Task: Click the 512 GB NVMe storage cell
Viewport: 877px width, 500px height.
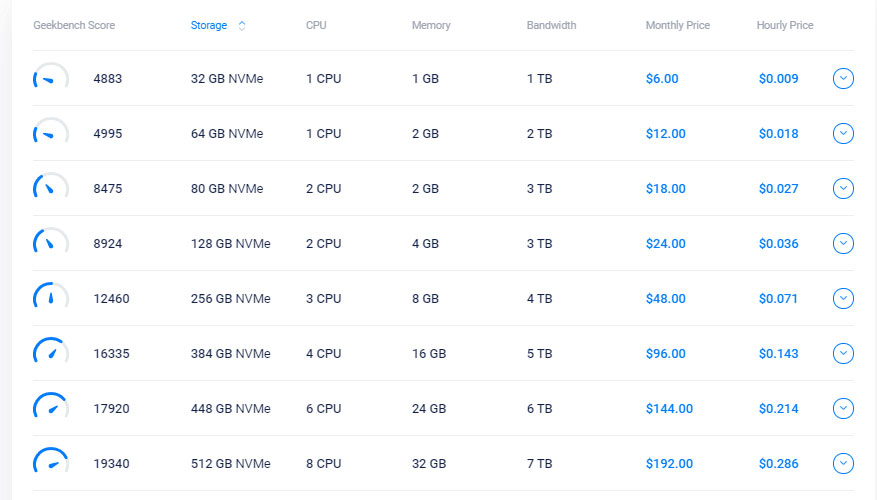Action: (x=230, y=464)
